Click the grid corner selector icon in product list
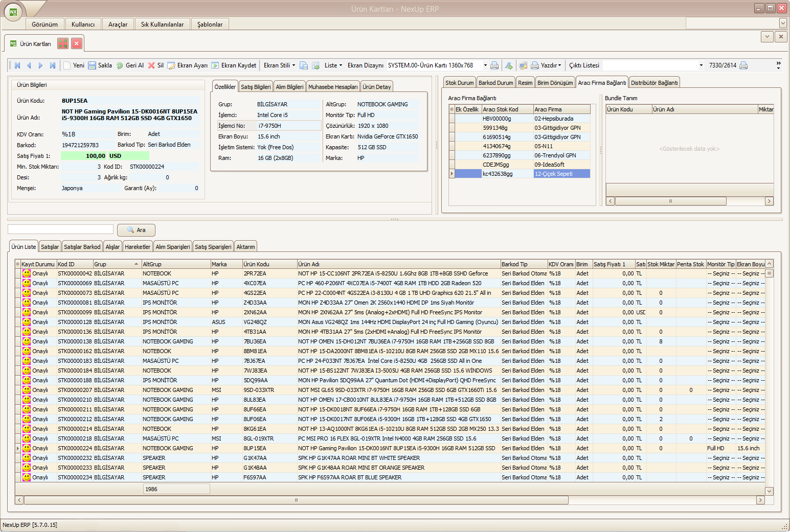Screen dimensions: 790x532 (x=17, y=264)
